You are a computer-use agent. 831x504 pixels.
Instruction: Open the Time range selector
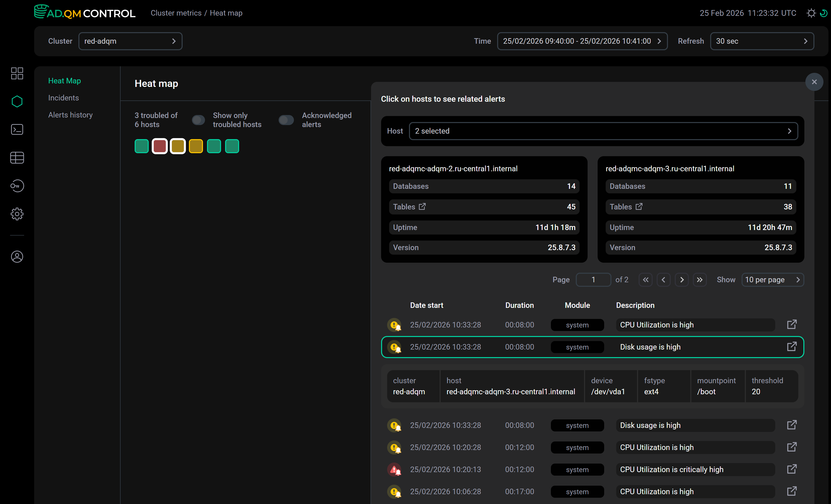(582, 41)
